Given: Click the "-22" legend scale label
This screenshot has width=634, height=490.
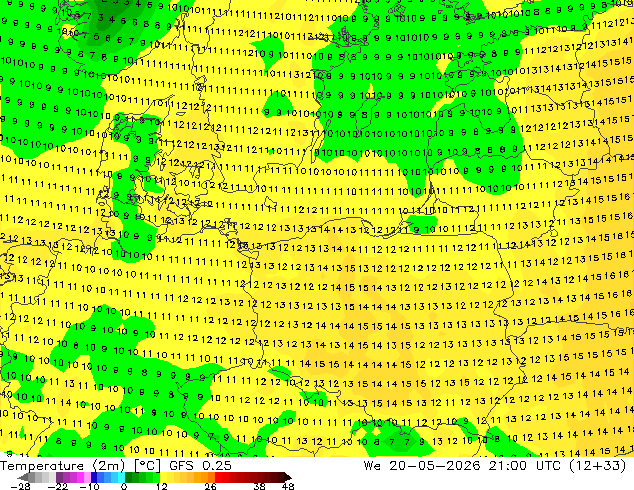Looking at the screenshot, I should tap(57, 486).
